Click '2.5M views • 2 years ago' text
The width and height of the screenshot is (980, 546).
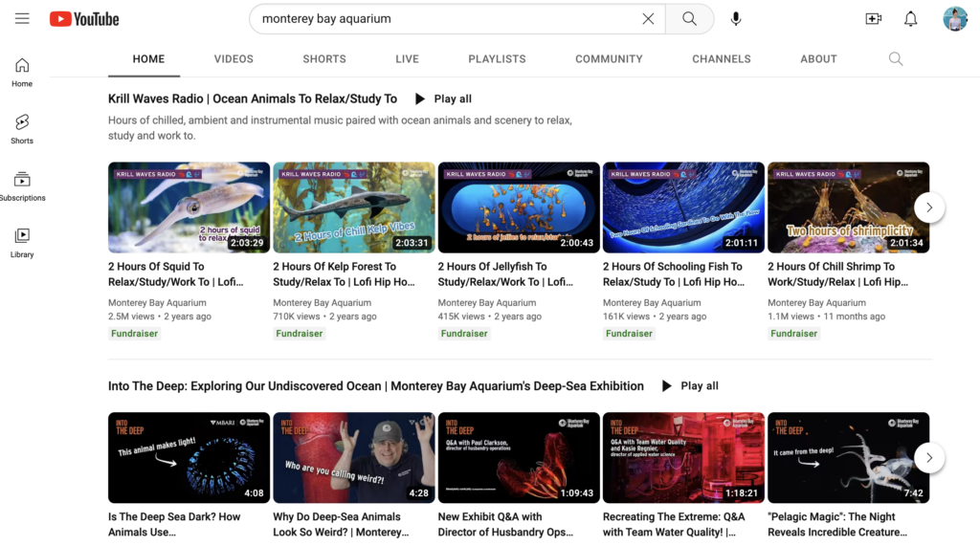click(x=160, y=317)
